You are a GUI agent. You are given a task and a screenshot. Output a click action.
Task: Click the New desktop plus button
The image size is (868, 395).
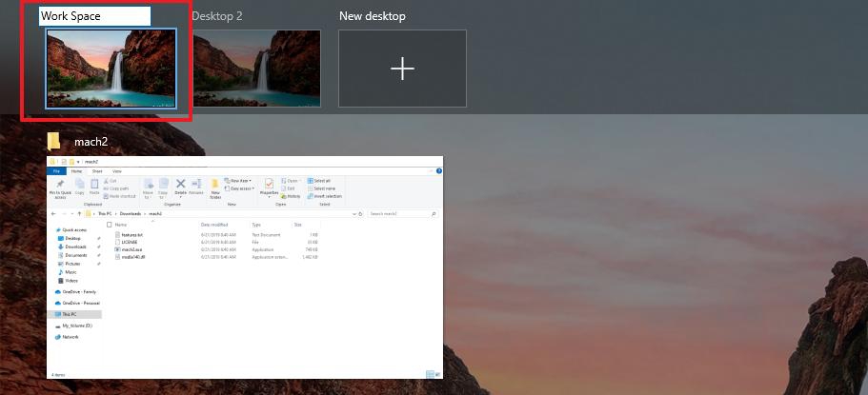click(x=402, y=69)
